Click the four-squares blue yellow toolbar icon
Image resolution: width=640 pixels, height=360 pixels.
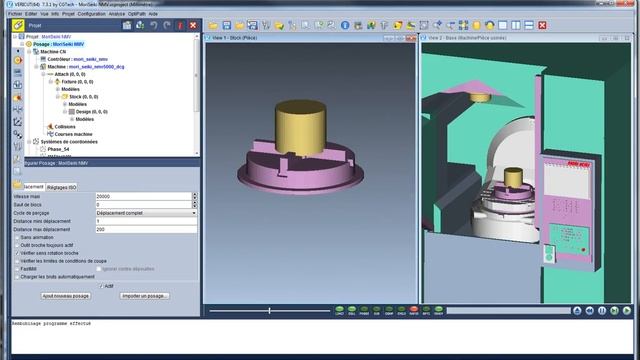[463, 25]
